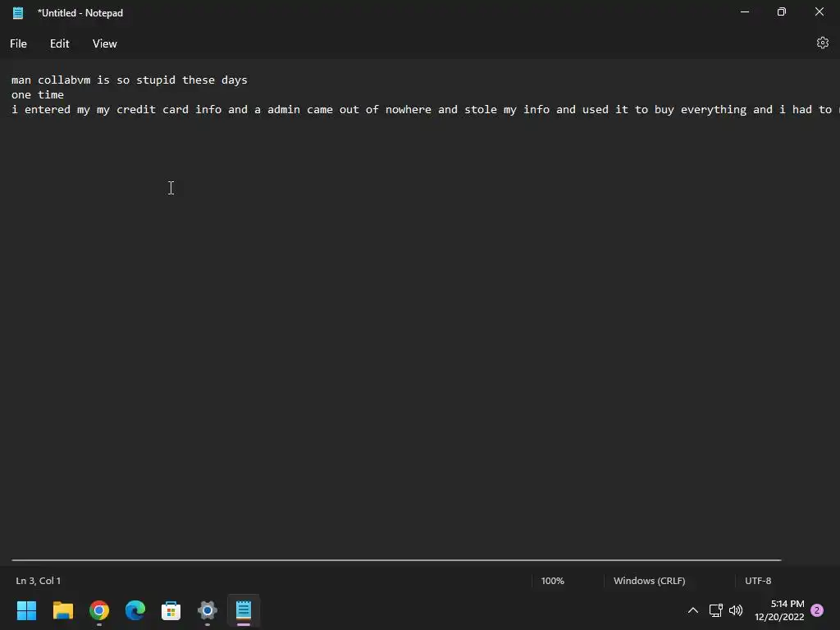The width and height of the screenshot is (840, 630).
Task: Click horizontal scrollbar in Notepad
Action: coord(396,559)
